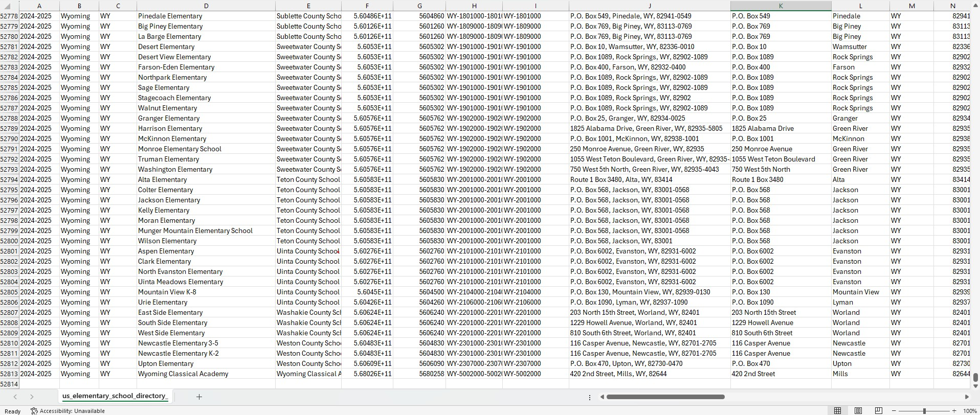Click the Accessibility Unavailable status icon

coord(34,411)
